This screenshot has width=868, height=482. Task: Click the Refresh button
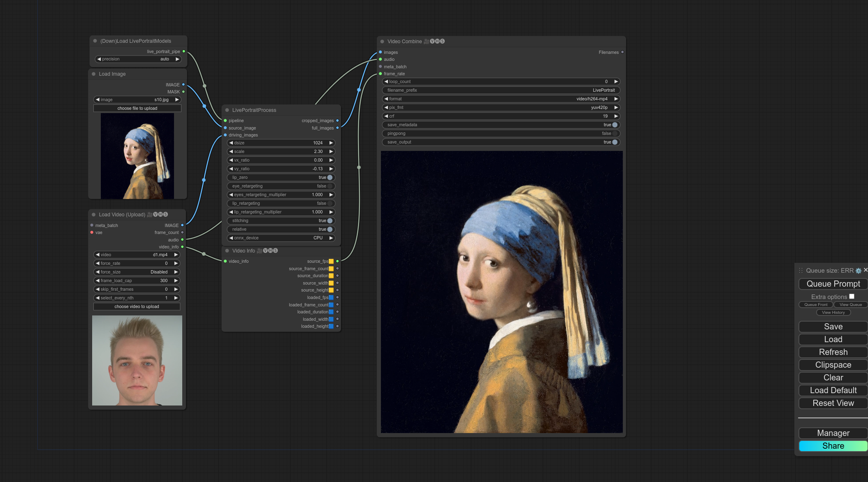pyautogui.click(x=833, y=352)
